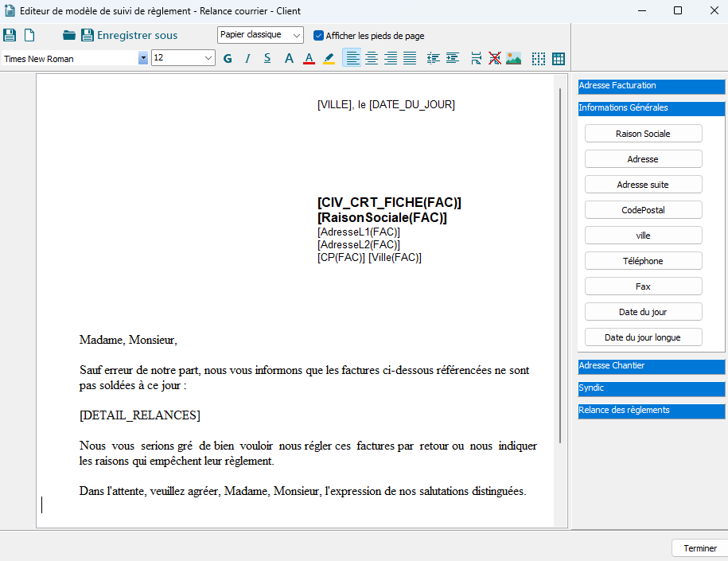Screen dimensions: 728x561
Task: Open the Papier classique dropdown
Action: coord(260,34)
